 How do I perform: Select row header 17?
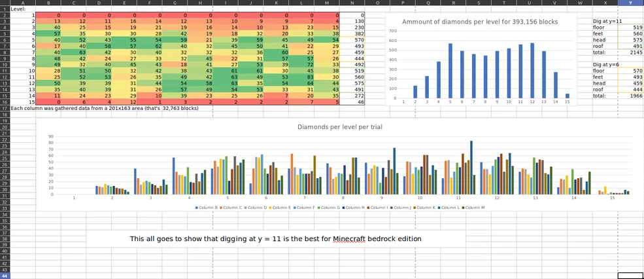point(4,108)
